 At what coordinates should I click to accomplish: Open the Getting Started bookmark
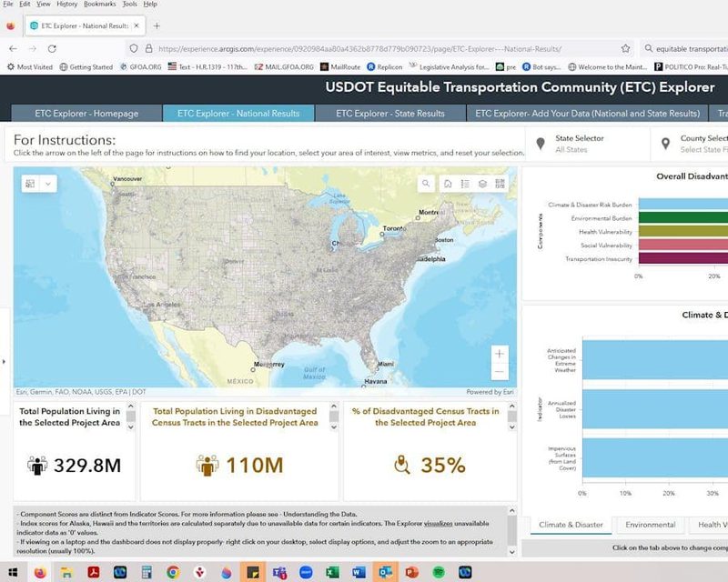pos(86,66)
